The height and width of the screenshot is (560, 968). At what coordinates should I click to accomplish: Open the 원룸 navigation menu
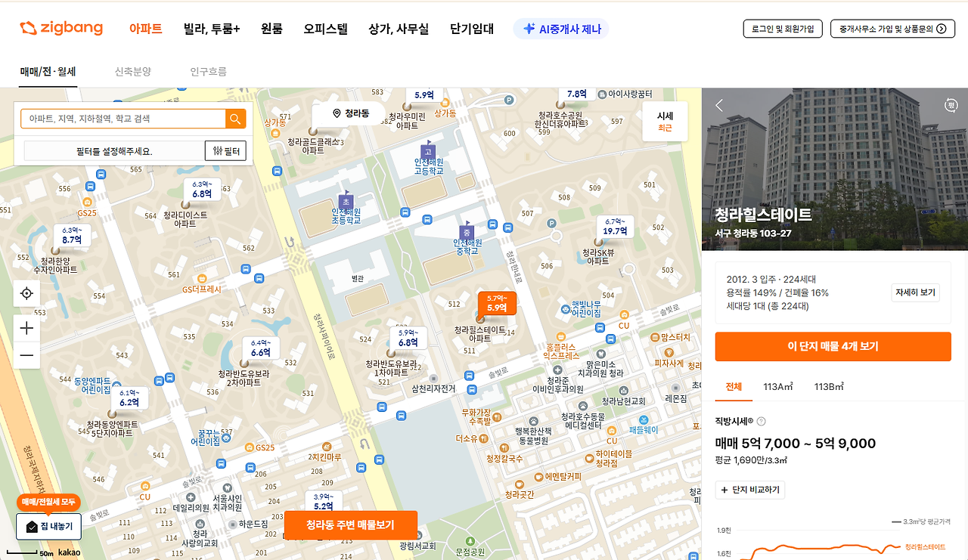(x=271, y=29)
